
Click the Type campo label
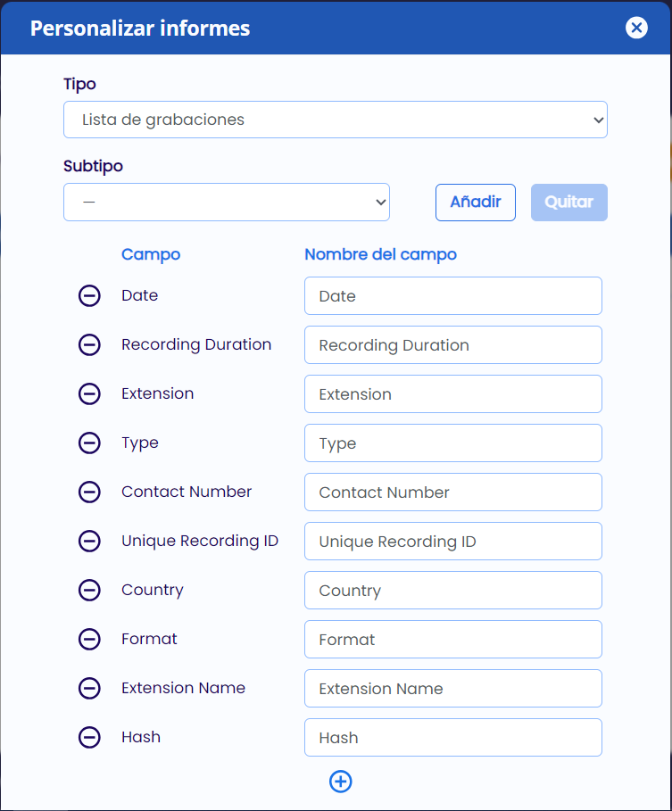tap(140, 443)
